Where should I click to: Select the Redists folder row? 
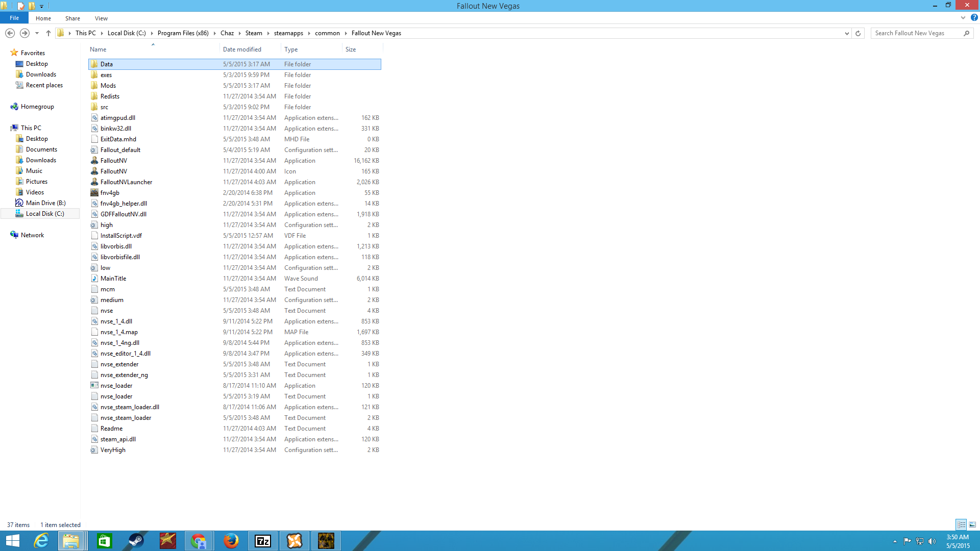235,96
